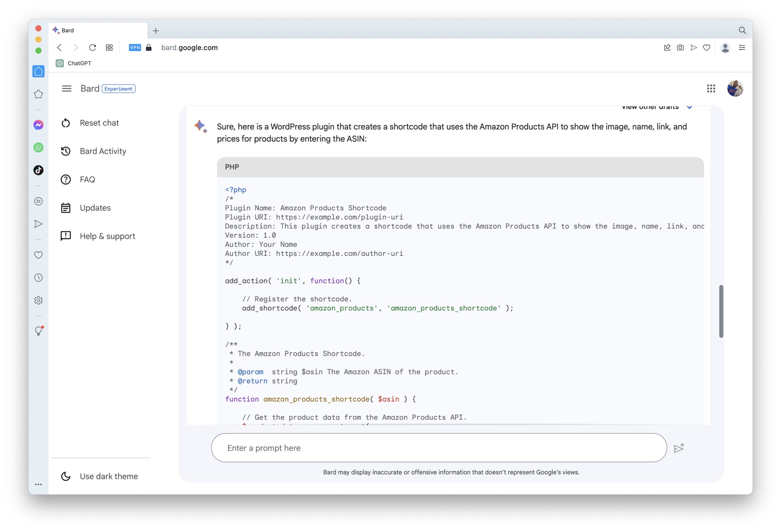Open the sidebar Flow send icon
The image size is (781, 532).
click(x=38, y=224)
